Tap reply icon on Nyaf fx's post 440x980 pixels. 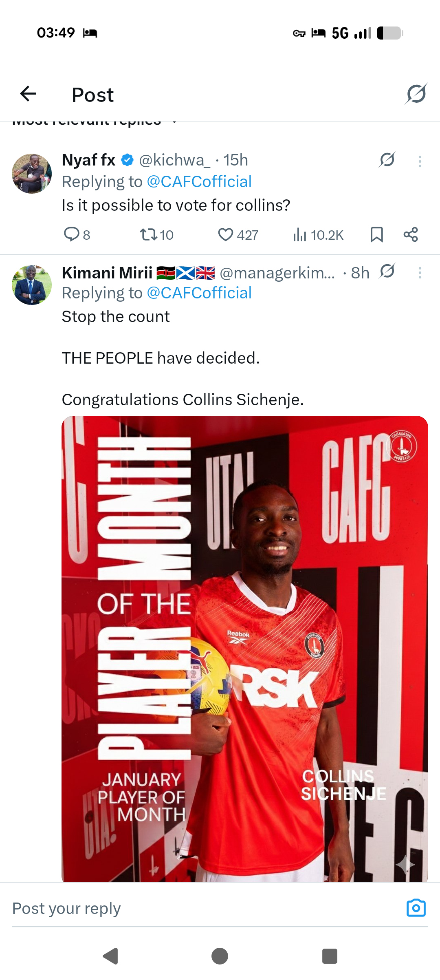click(x=72, y=234)
